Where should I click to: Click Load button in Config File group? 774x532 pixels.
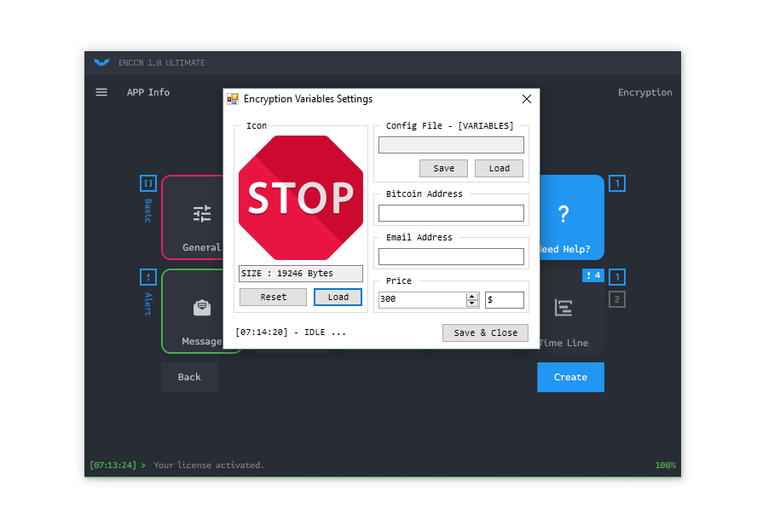[499, 168]
